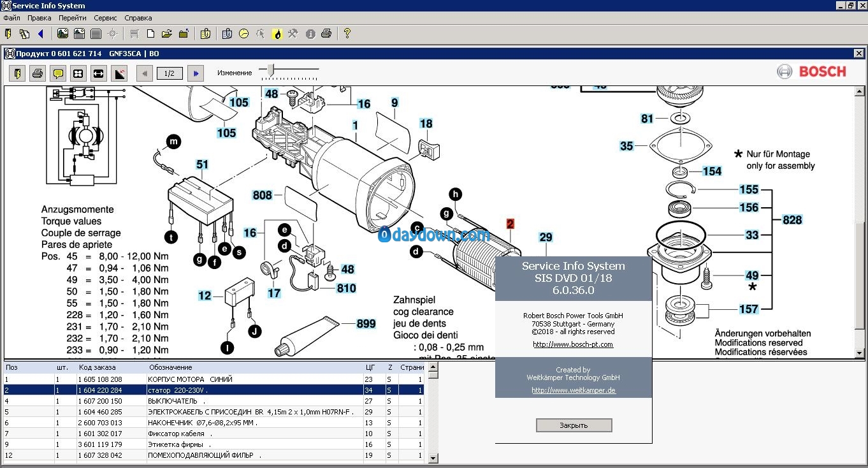Click the yellow clock icon in toolbar

(x=243, y=34)
